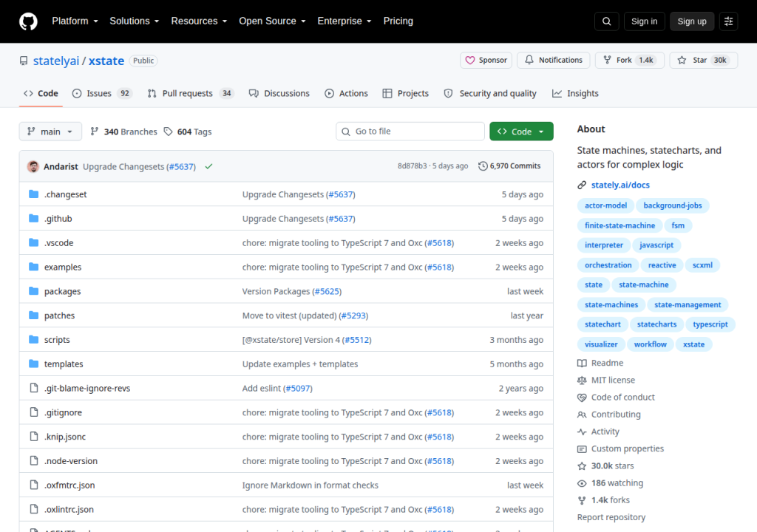The image size is (757, 532).
Task: Click the Go to file search field
Action: tap(410, 132)
